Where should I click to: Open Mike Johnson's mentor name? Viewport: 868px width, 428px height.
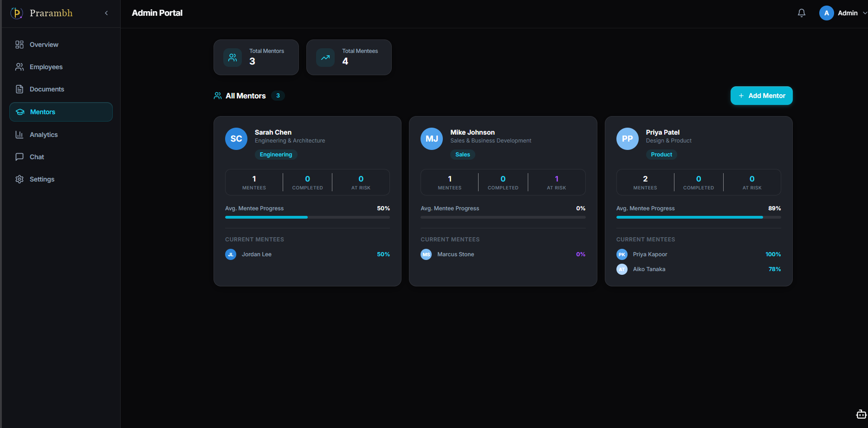pyautogui.click(x=473, y=132)
